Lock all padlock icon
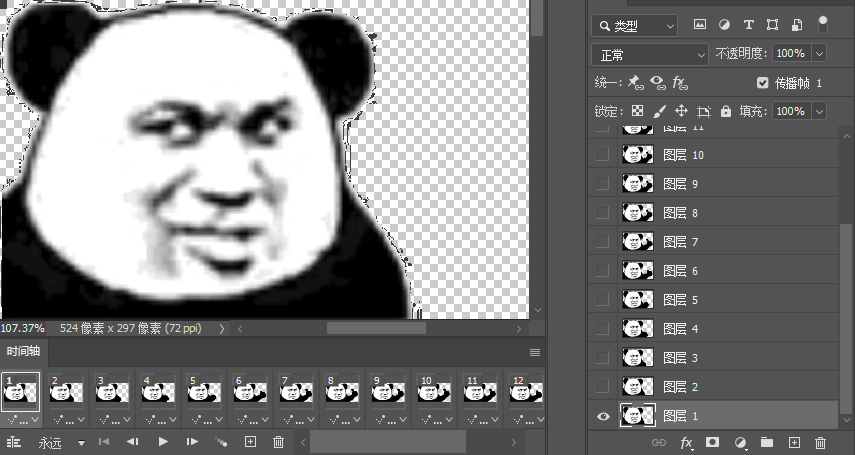855x455 pixels. click(726, 111)
